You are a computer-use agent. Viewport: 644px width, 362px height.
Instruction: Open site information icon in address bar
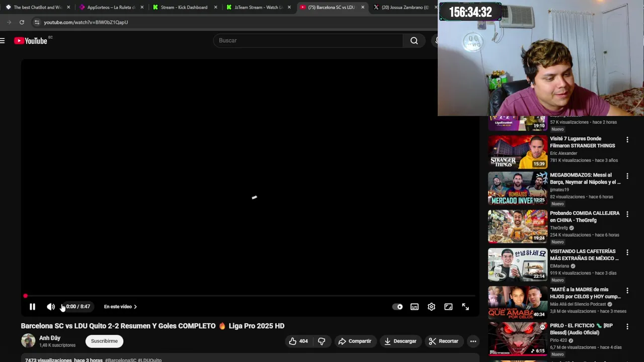coord(37,22)
